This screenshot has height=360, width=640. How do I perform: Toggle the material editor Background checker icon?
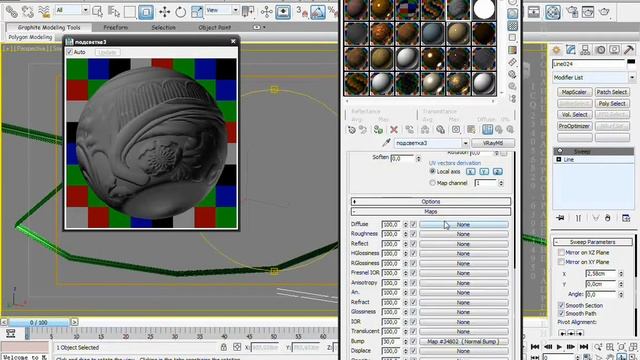512,26
